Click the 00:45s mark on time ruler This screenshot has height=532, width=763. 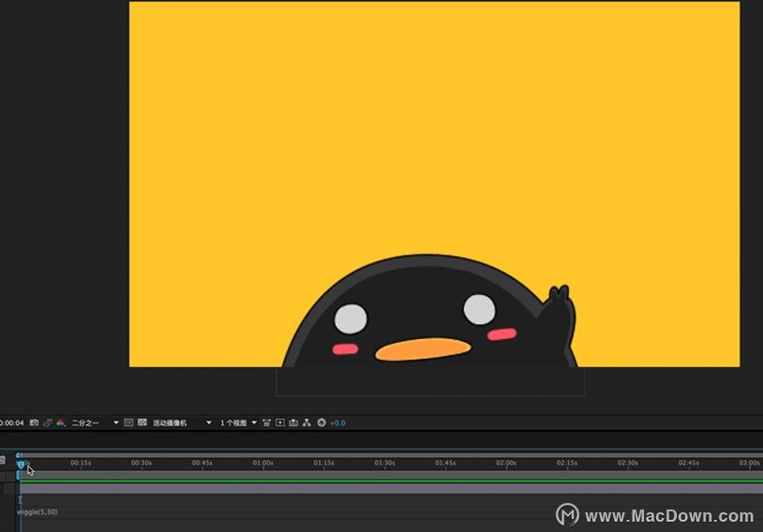click(202, 463)
